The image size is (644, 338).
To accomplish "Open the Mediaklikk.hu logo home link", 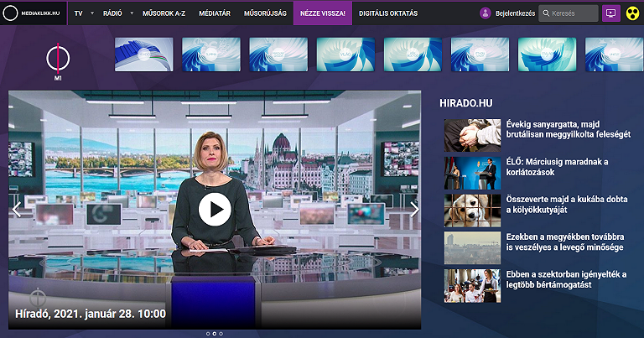I will tap(32, 13).
